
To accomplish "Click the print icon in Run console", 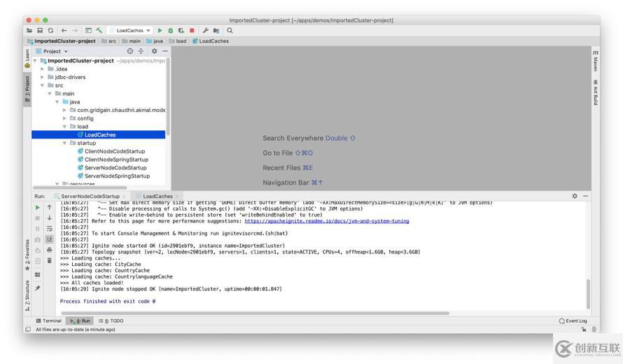I will click(x=49, y=250).
